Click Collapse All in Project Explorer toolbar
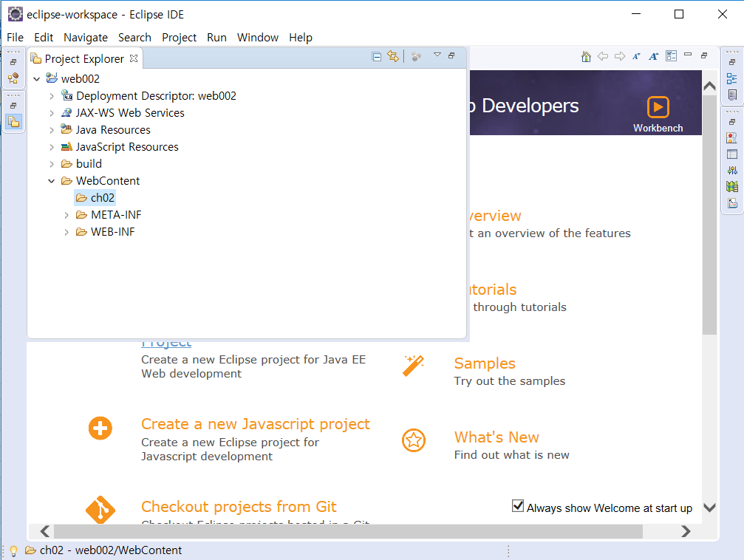The height and width of the screenshot is (560, 744). 376,57
